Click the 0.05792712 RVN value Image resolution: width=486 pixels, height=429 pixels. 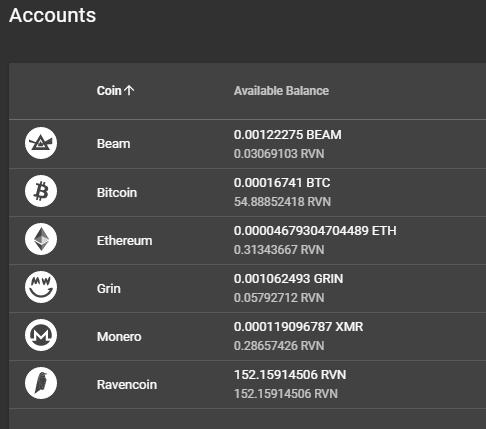tap(279, 298)
